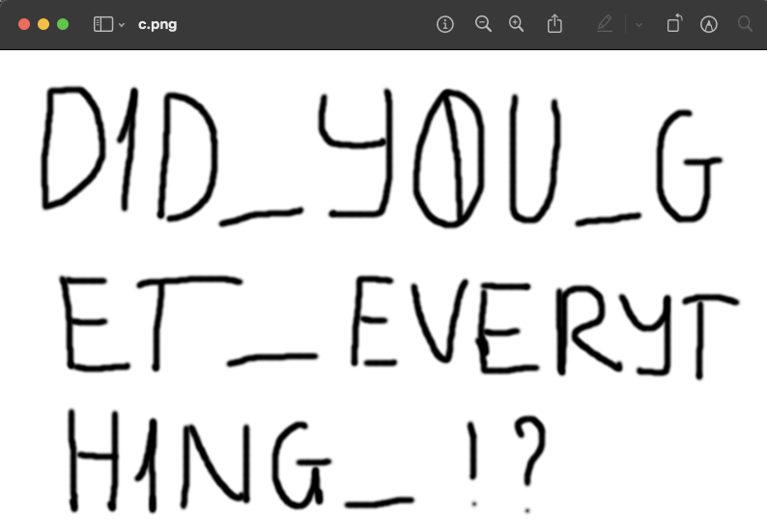Click the handwritten DID_YOU_G line in image

click(x=382, y=157)
